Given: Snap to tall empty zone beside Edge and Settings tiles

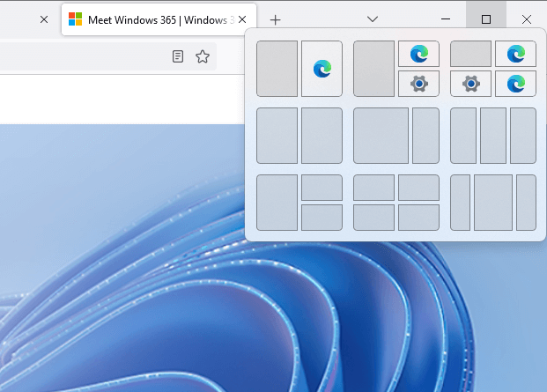Looking at the screenshot, I should click(x=374, y=69).
